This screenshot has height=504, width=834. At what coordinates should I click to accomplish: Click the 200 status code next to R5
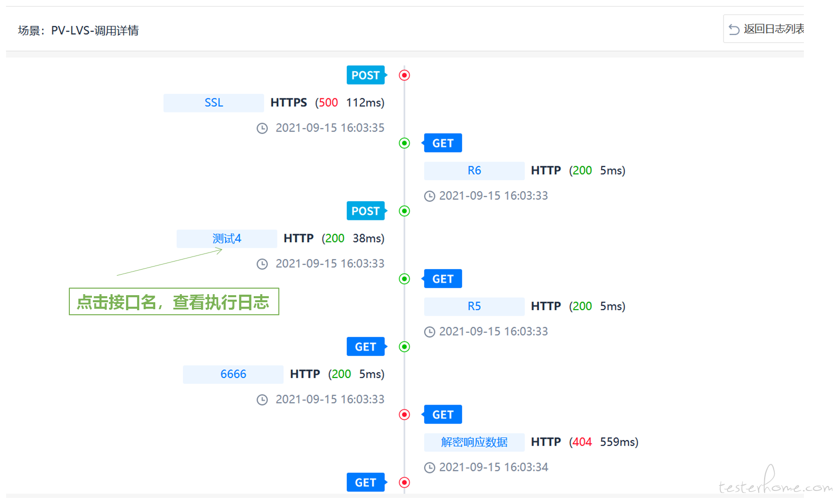click(582, 306)
